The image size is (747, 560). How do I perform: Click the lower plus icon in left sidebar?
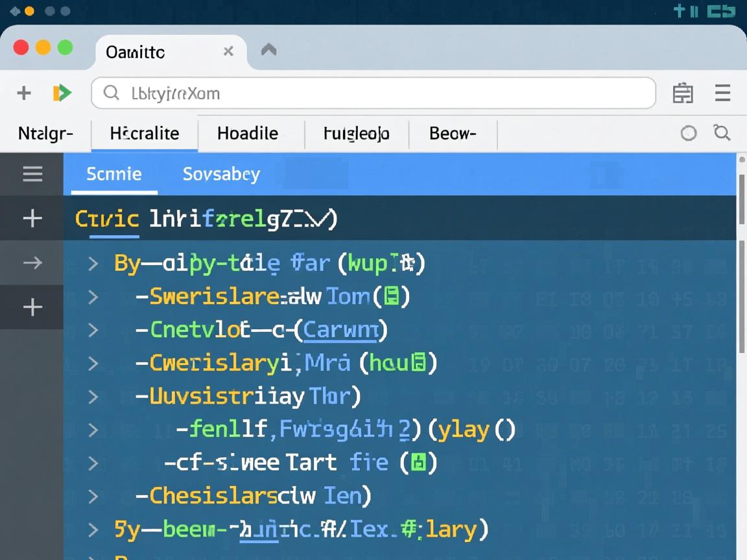click(x=32, y=307)
